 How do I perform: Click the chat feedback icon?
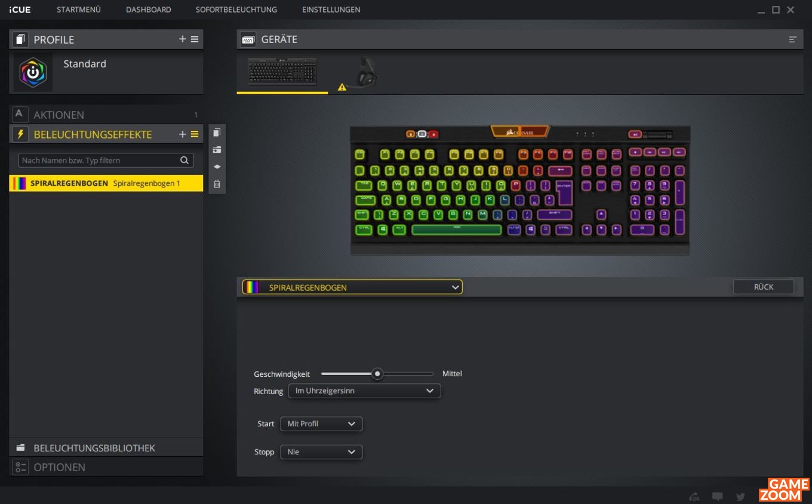[718, 496]
